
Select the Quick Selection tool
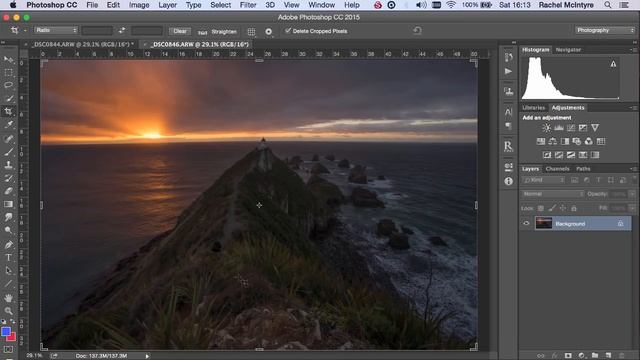8,98
